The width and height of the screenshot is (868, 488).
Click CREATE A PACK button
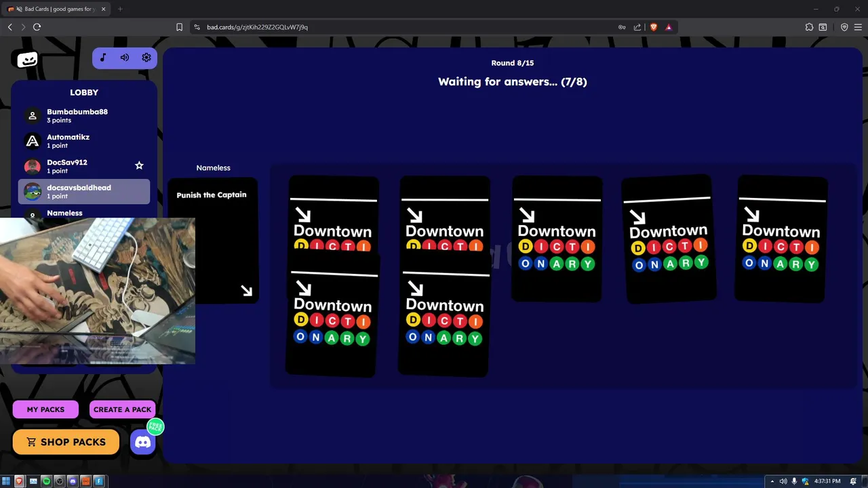coord(122,409)
